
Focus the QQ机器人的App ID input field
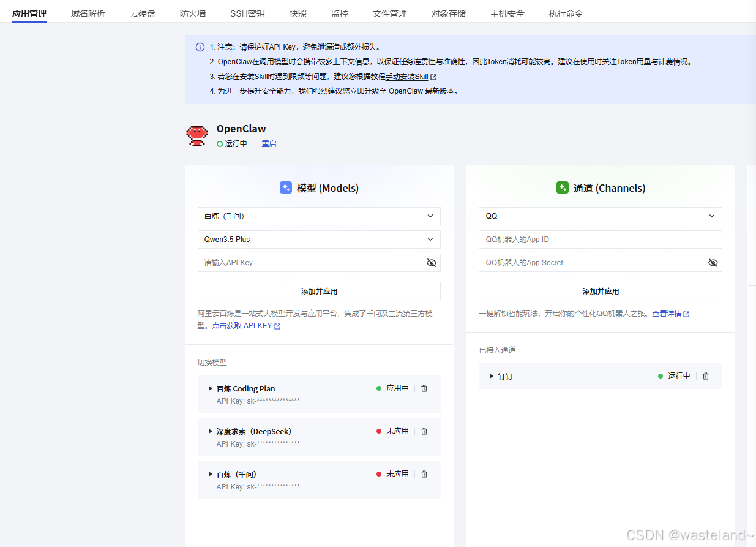(x=601, y=240)
